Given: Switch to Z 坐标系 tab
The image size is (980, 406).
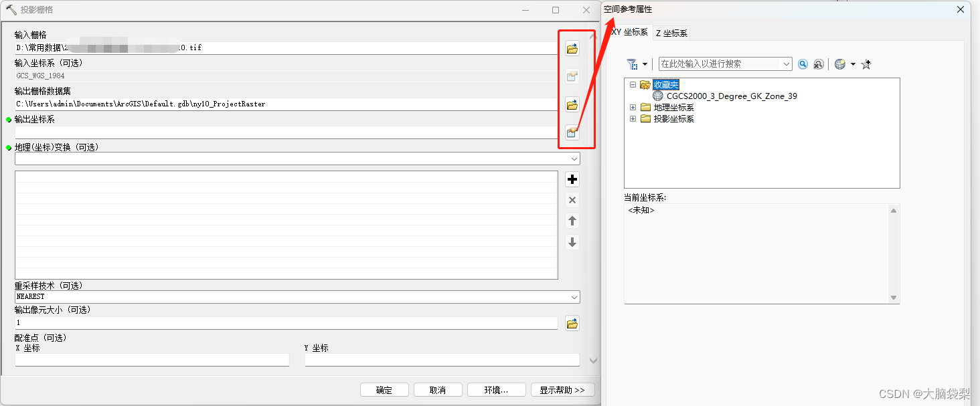Looking at the screenshot, I should pyautogui.click(x=671, y=33).
